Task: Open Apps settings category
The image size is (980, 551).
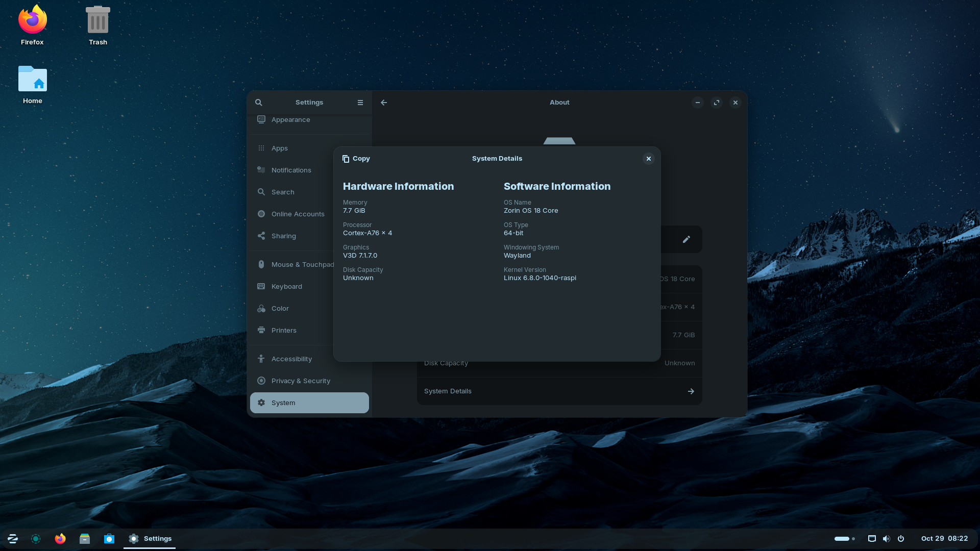Action: coord(279,148)
